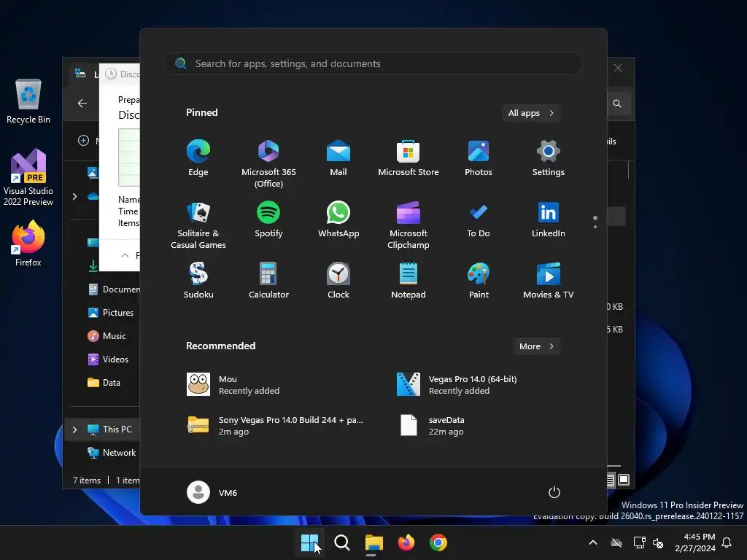Viewport: 747px width, 560px height.
Task: Click search icon in File Explorer window
Action: click(617, 104)
